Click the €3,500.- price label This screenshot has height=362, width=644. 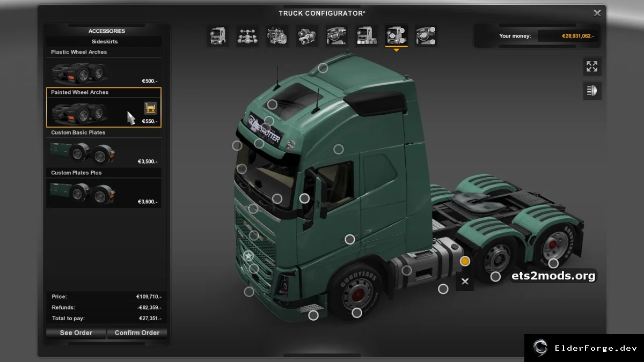click(x=148, y=161)
